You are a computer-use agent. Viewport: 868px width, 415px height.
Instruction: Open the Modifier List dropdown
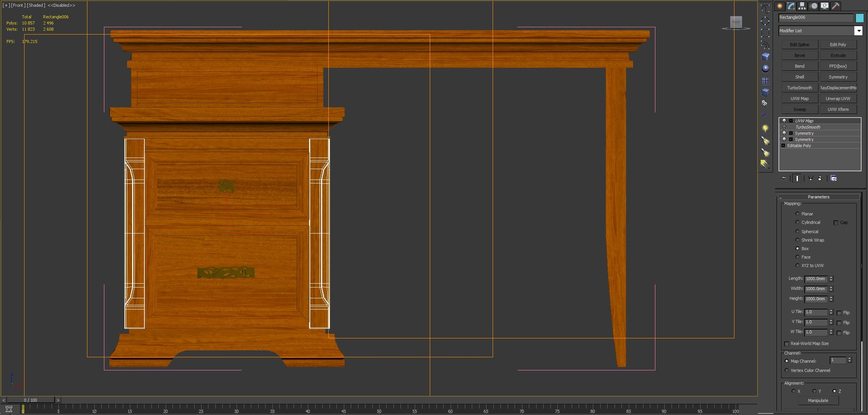click(858, 31)
